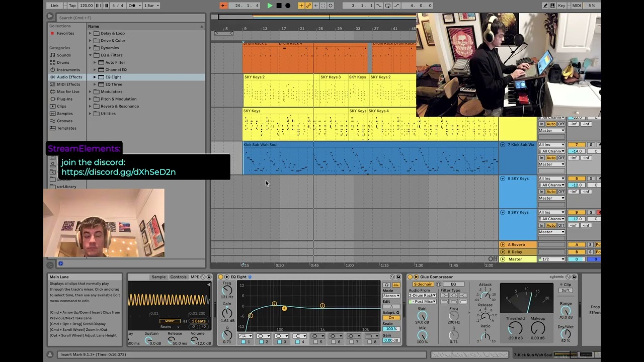This screenshot has width=644, height=362.
Task: Click the browser Search field
Action: tap(131, 18)
